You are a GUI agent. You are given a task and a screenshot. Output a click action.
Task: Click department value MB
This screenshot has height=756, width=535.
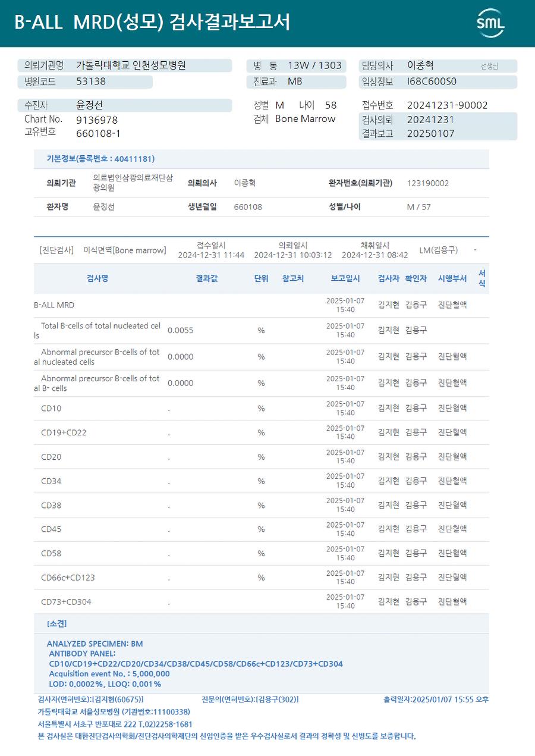tap(295, 81)
